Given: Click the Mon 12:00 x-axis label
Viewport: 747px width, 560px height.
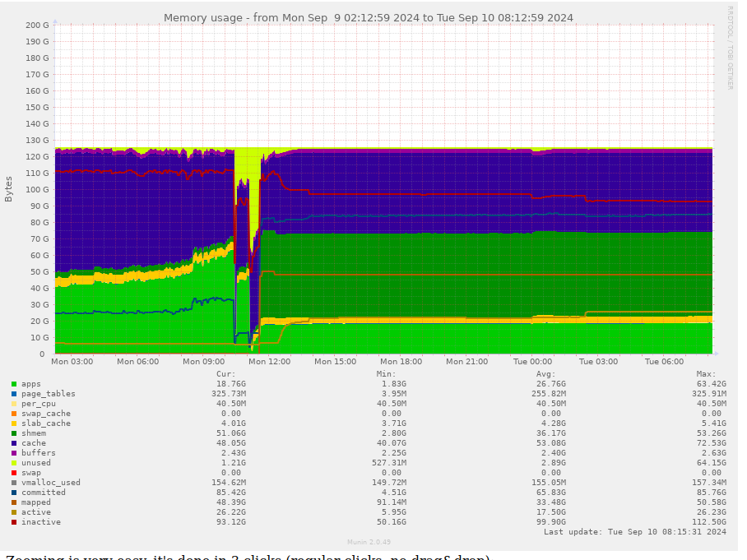Looking at the screenshot, I should coord(270,362).
